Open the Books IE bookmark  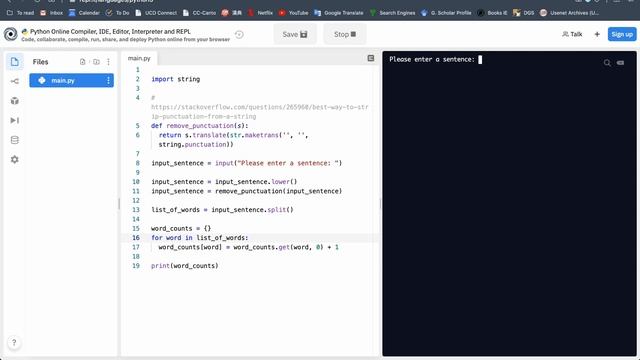click(492, 13)
